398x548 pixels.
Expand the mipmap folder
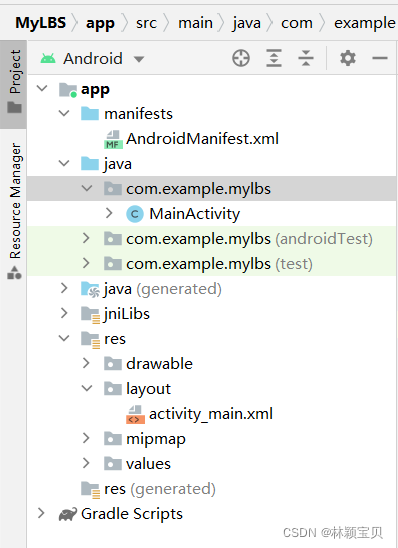(86, 438)
